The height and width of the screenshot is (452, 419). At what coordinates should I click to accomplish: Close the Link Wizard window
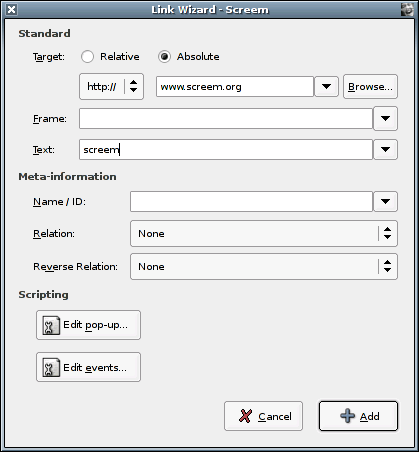(11, 10)
